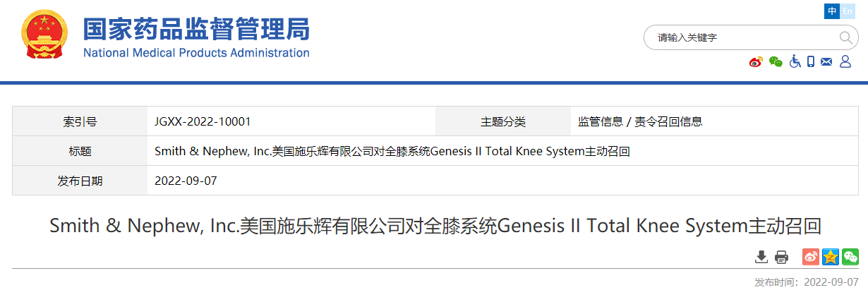Click the envelope mail icon
The image size is (868, 290).
click(827, 62)
